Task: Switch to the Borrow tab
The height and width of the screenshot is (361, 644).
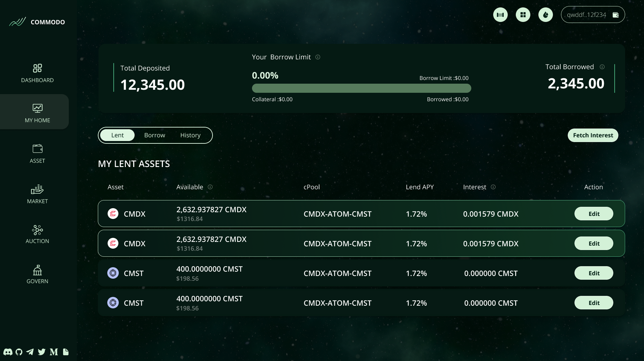Action: 155,135
